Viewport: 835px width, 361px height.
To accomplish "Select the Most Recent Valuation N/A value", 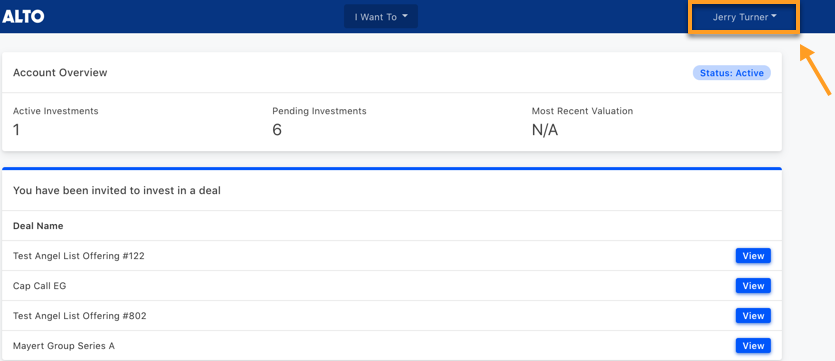I will pyautogui.click(x=545, y=129).
